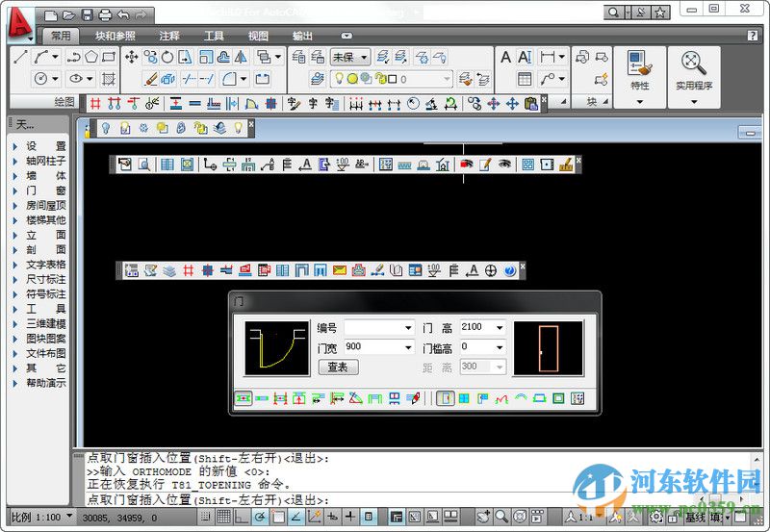Screen dimensions: 770x532
Task: Switch to the 视图 ribbon tab
Action: point(258,36)
